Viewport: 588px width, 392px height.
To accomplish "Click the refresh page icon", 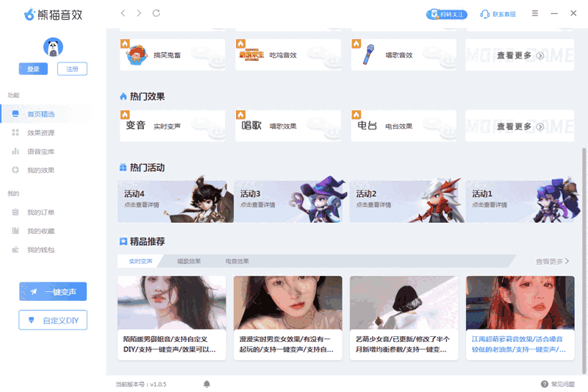I will [x=156, y=13].
